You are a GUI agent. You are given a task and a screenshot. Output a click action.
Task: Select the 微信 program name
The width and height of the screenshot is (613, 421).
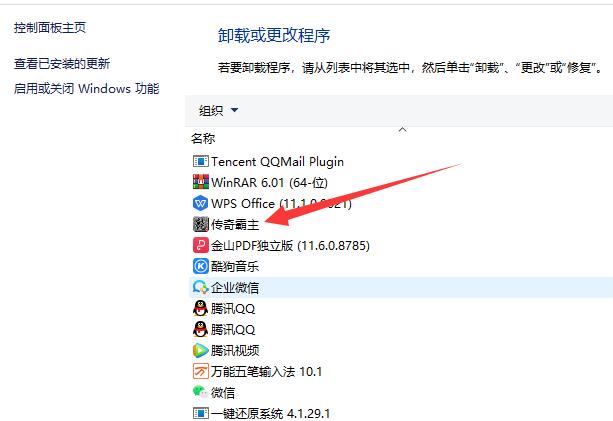[x=223, y=392]
